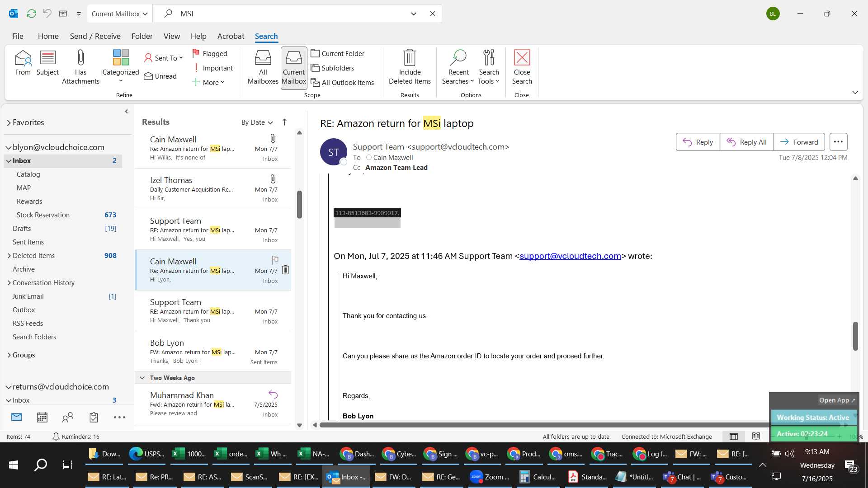Image resolution: width=868 pixels, height=488 pixels.
Task: Open Recent Searches dropdown
Action: 458,67
